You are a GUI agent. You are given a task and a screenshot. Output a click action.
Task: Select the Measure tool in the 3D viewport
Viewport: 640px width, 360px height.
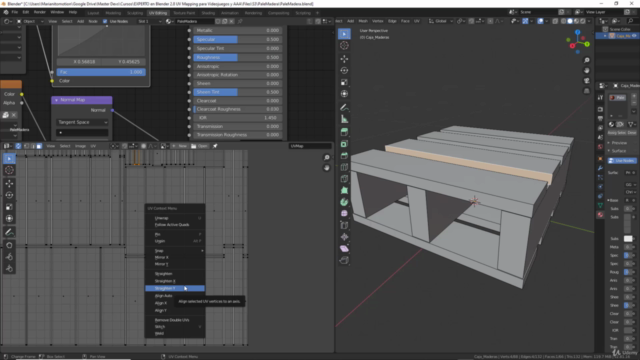[x=344, y=119]
